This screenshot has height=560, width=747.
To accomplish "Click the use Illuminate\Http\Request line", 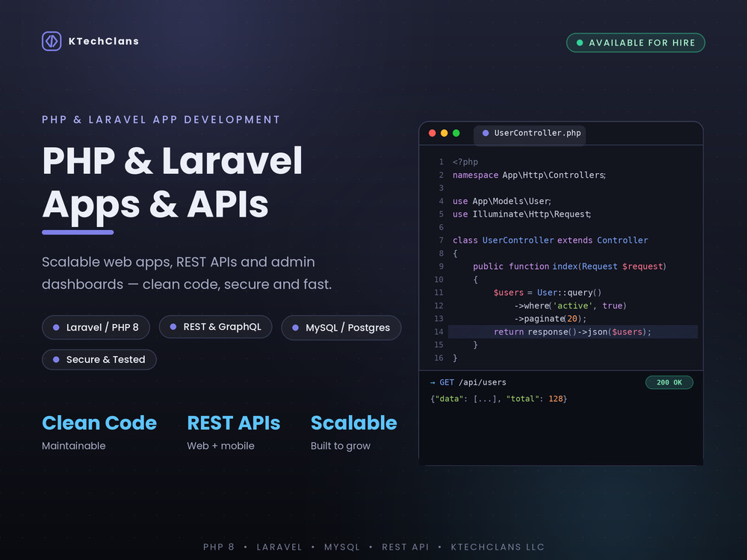I will pos(522,214).
